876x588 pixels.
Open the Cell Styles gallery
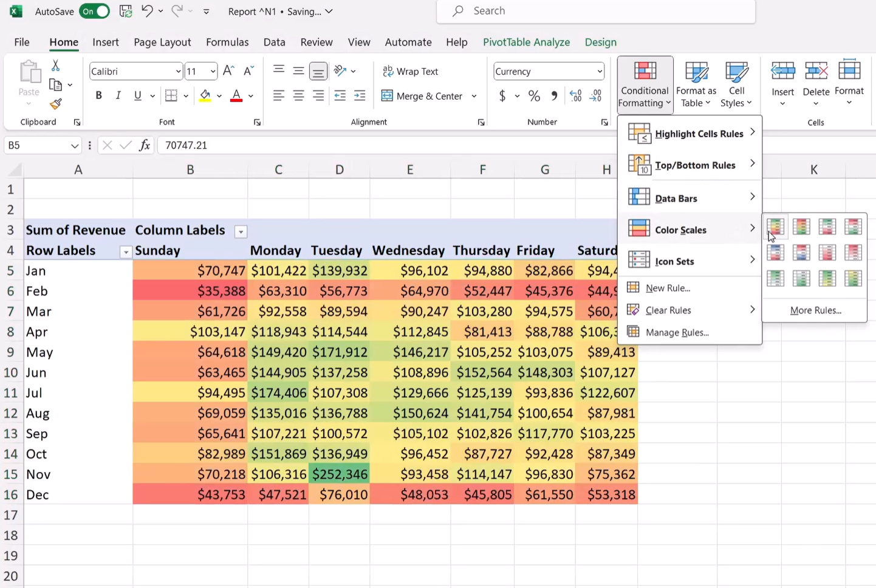click(x=736, y=84)
